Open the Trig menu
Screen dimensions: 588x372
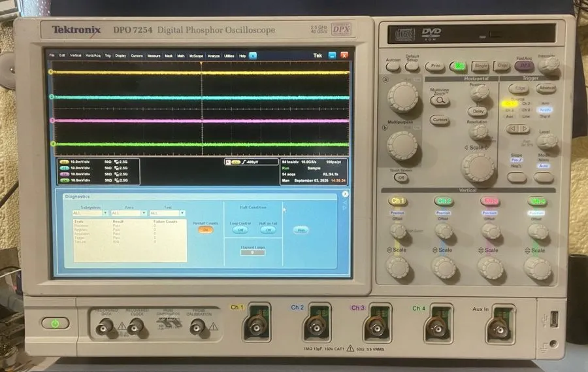click(x=108, y=56)
